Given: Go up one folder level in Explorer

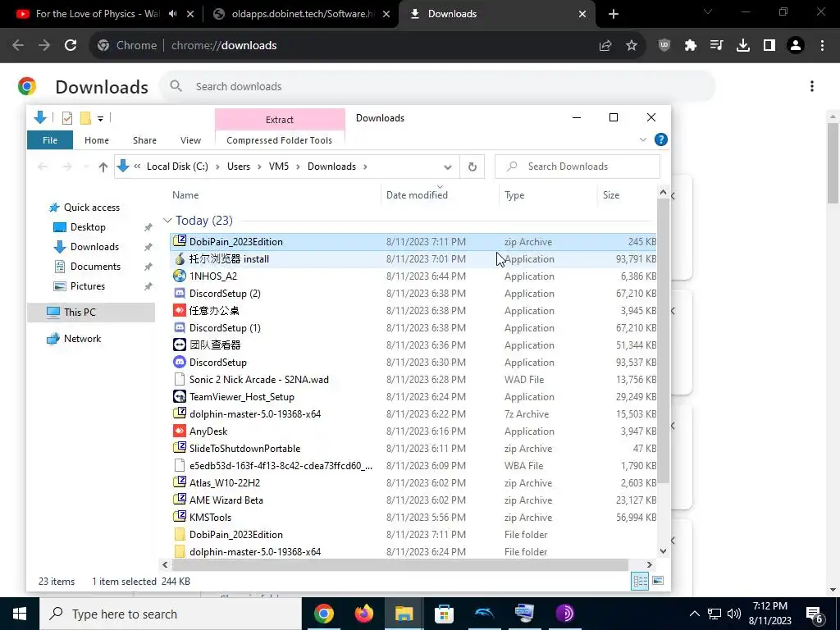Looking at the screenshot, I should [x=103, y=167].
